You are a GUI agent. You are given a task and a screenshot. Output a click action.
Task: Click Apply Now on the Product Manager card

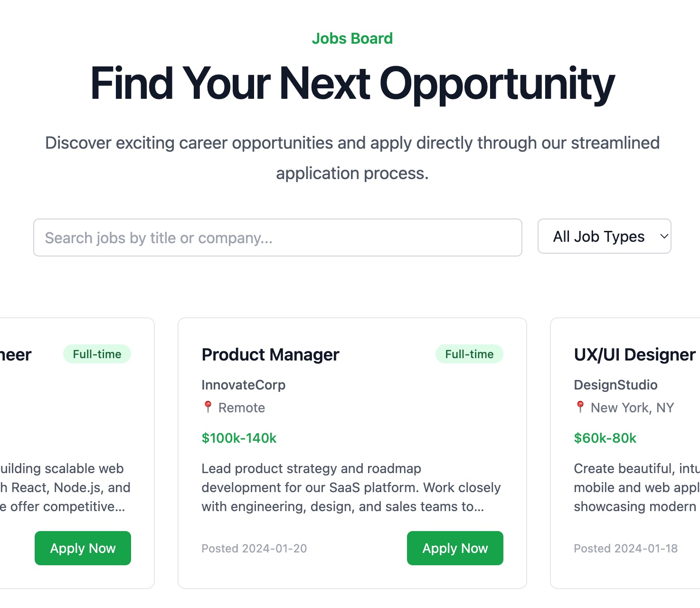coord(454,548)
